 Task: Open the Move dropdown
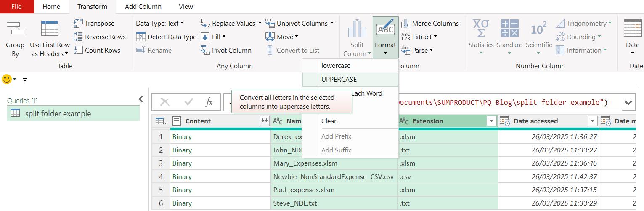pyautogui.click(x=282, y=37)
